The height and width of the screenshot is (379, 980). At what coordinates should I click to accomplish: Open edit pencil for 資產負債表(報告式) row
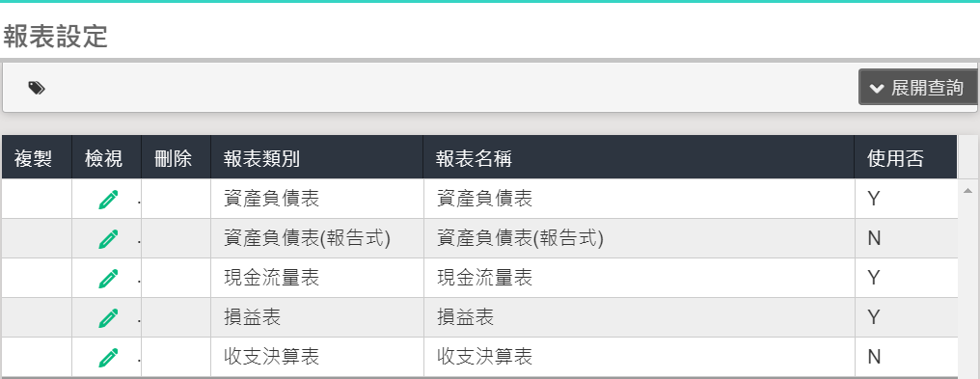pyautogui.click(x=108, y=238)
